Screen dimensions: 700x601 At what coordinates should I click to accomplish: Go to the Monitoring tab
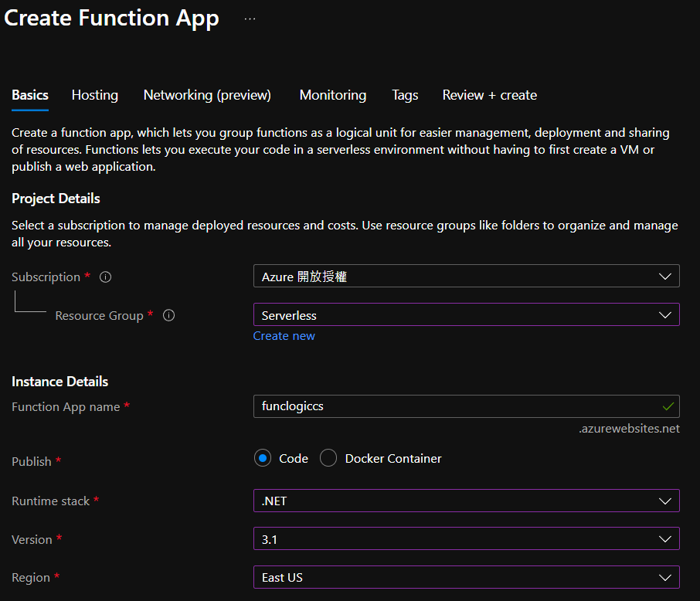tap(333, 95)
